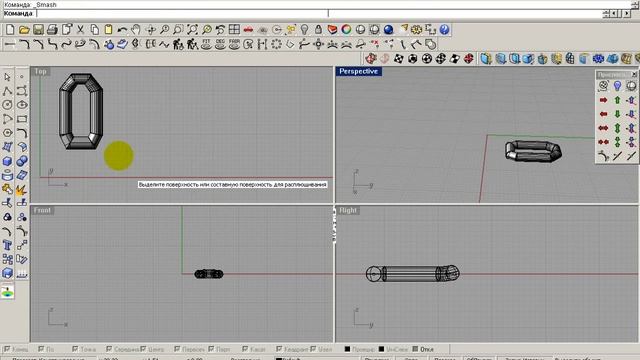640x360 pixels.
Task: Copy with the double-page icon
Action: [x=95, y=29]
